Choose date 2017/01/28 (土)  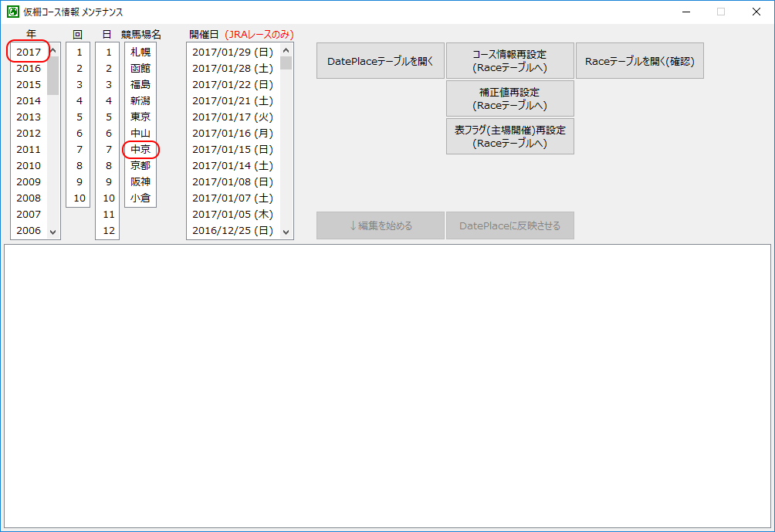click(x=233, y=68)
